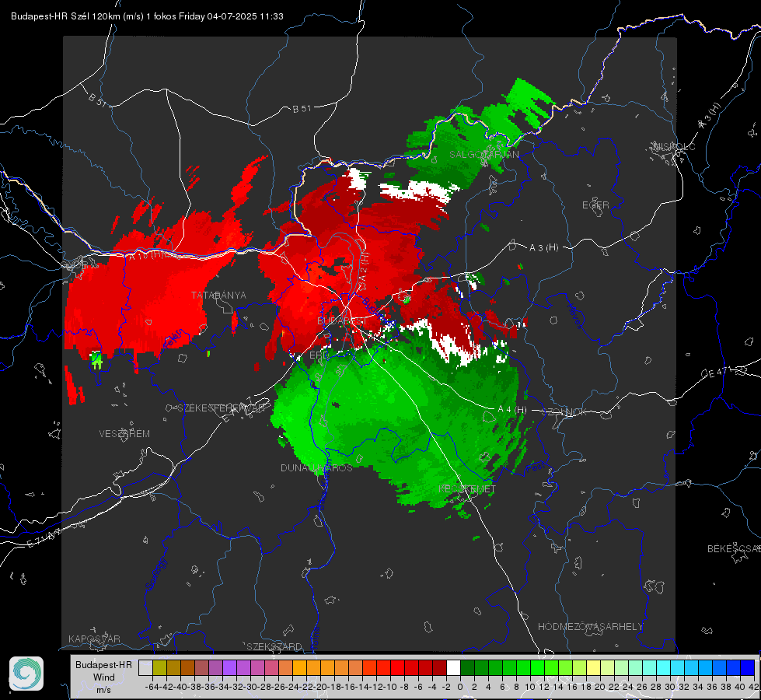Click the VESZPRÉM city label
Viewport: 761px width, 700px height.
(124, 434)
